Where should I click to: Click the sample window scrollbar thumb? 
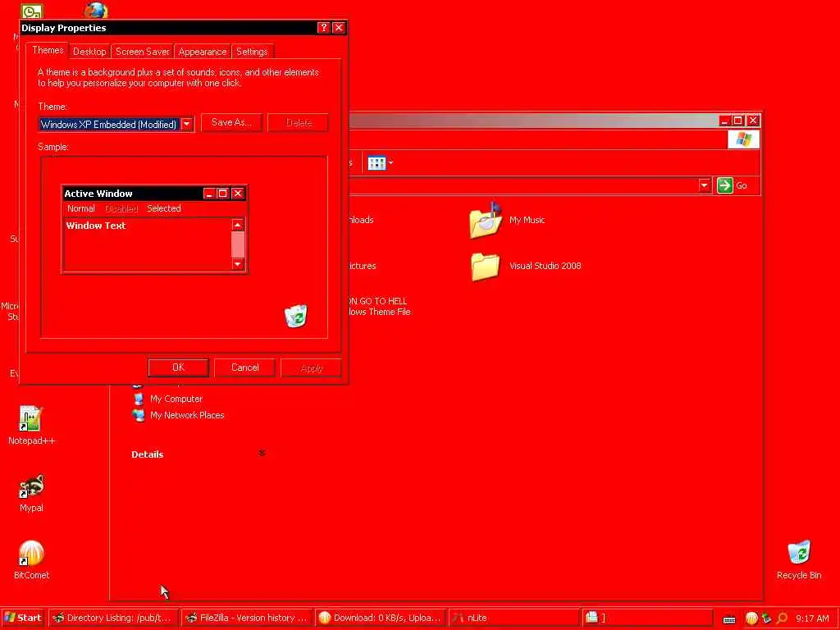[x=238, y=244]
